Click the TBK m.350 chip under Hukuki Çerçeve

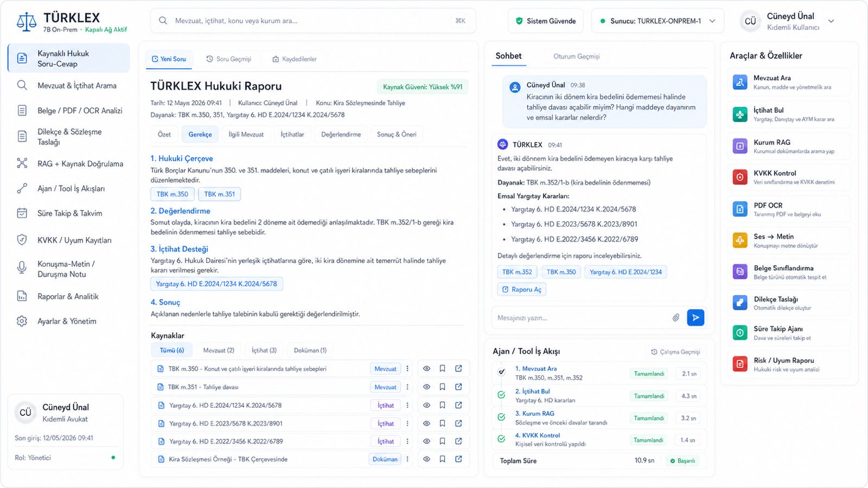173,194
